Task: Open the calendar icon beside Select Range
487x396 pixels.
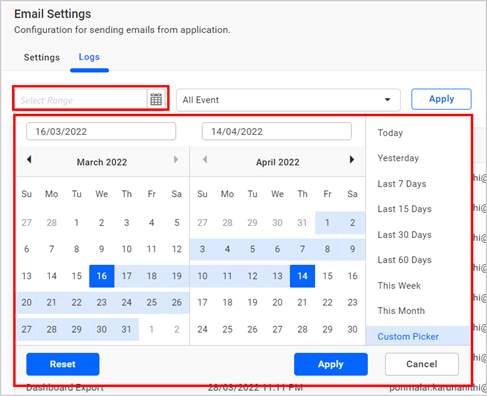Action: tap(156, 99)
